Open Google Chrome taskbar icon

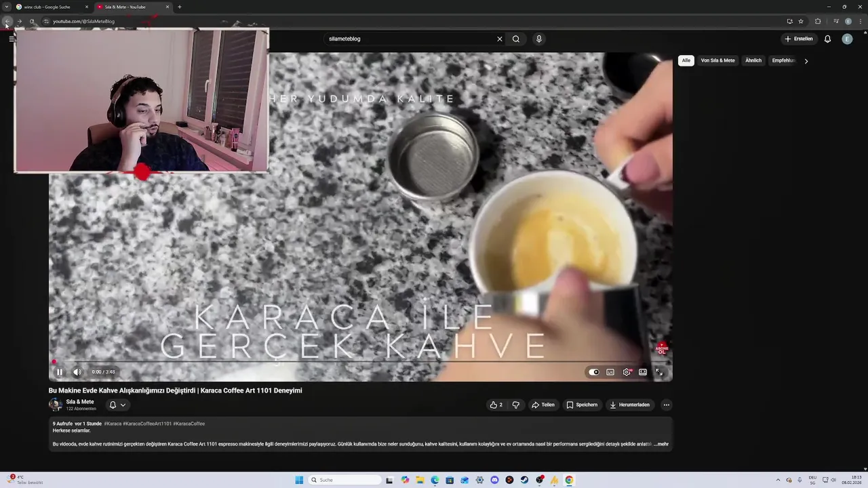coord(569,480)
